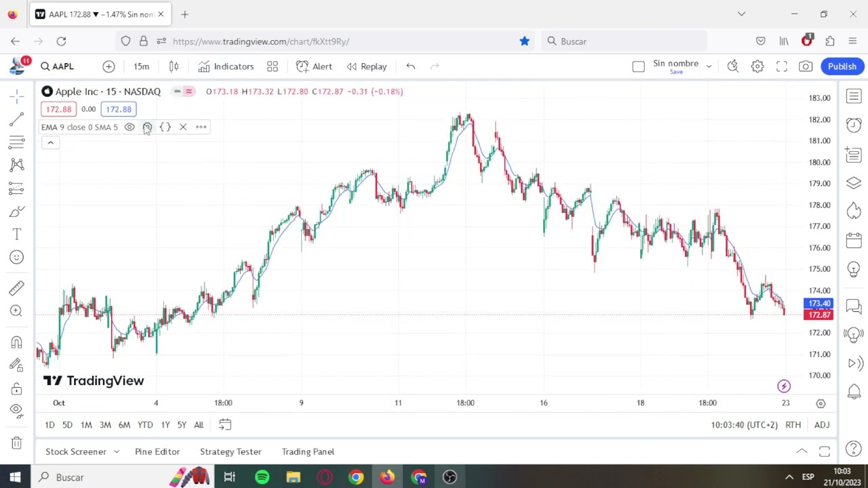This screenshot has width=868, height=488.
Task: Change the candlestick chart style
Action: tap(174, 66)
